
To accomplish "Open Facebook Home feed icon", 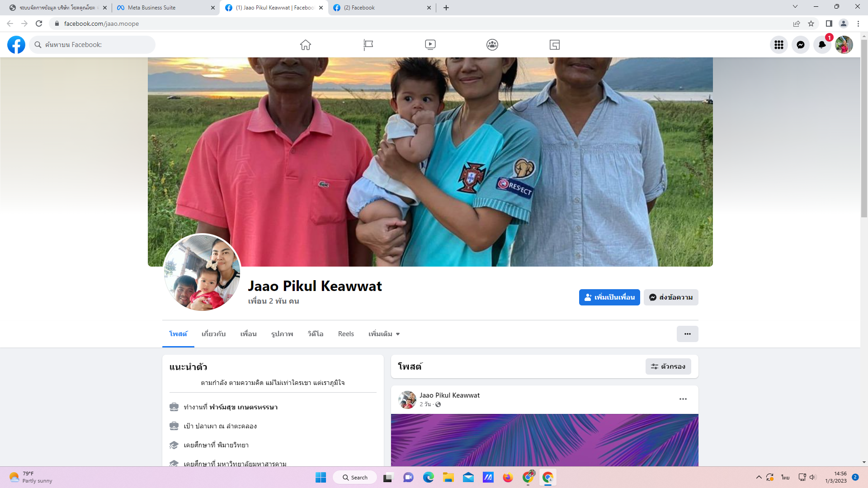I will tap(306, 45).
